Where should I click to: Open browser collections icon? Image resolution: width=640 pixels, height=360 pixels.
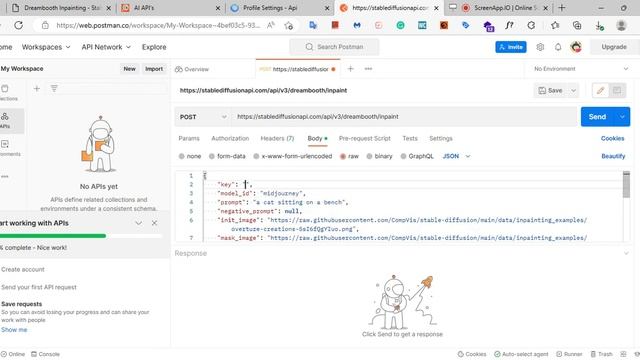577,25
